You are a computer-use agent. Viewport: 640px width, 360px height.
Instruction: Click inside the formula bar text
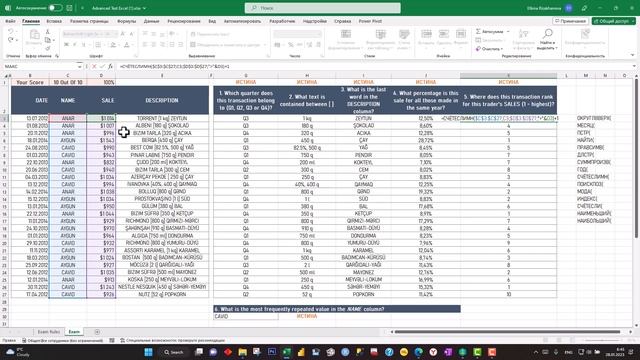[x=175, y=66]
